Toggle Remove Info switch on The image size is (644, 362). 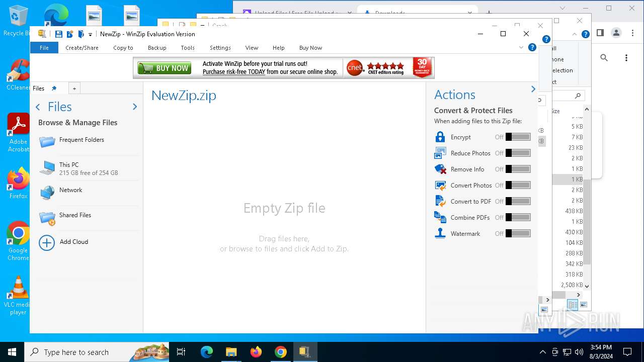(x=518, y=169)
